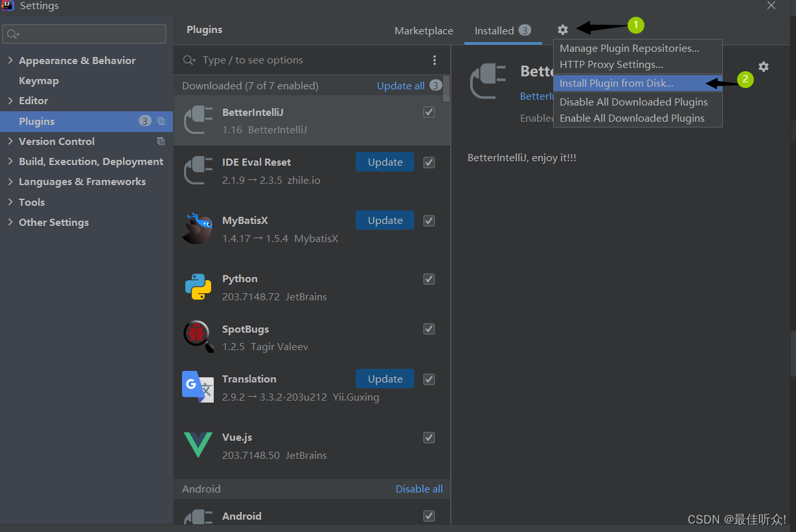Select the Python plugin name

(x=240, y=279)
